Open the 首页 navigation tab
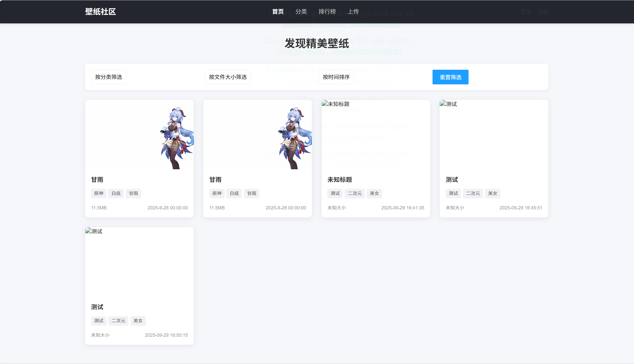634x364 pixels. [278, 12]
